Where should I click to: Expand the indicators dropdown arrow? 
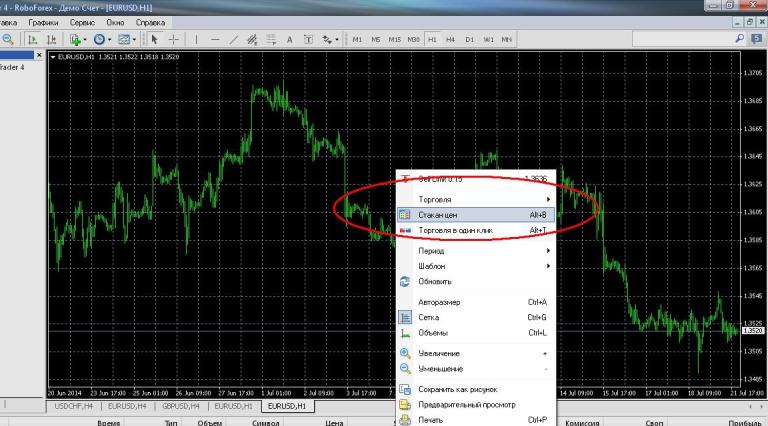pyautogui.click(x=85, y=39)
